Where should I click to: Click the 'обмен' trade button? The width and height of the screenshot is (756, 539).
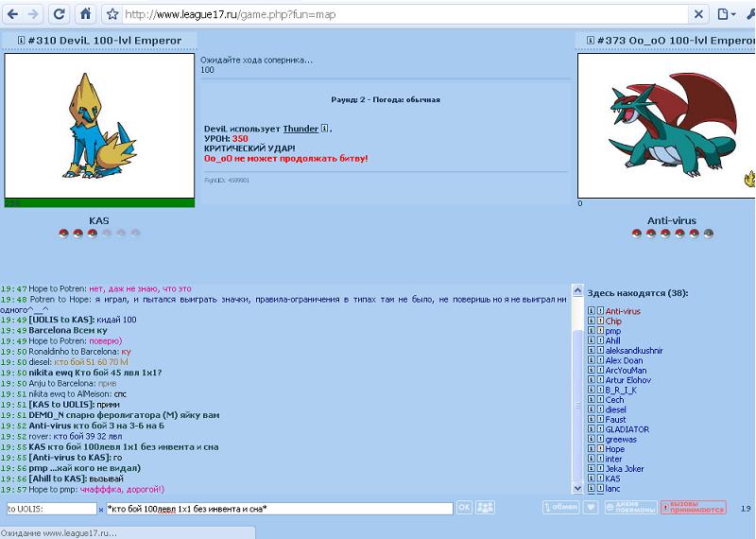pos(560,507)
